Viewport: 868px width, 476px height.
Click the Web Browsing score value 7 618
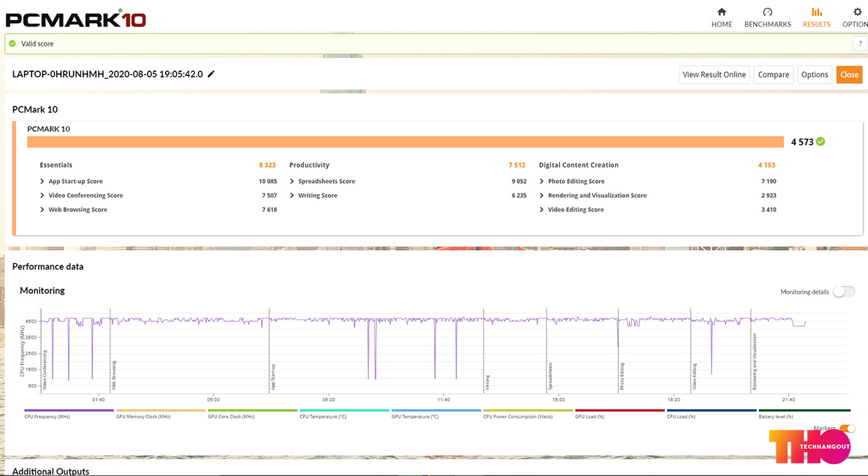point(269,210)
